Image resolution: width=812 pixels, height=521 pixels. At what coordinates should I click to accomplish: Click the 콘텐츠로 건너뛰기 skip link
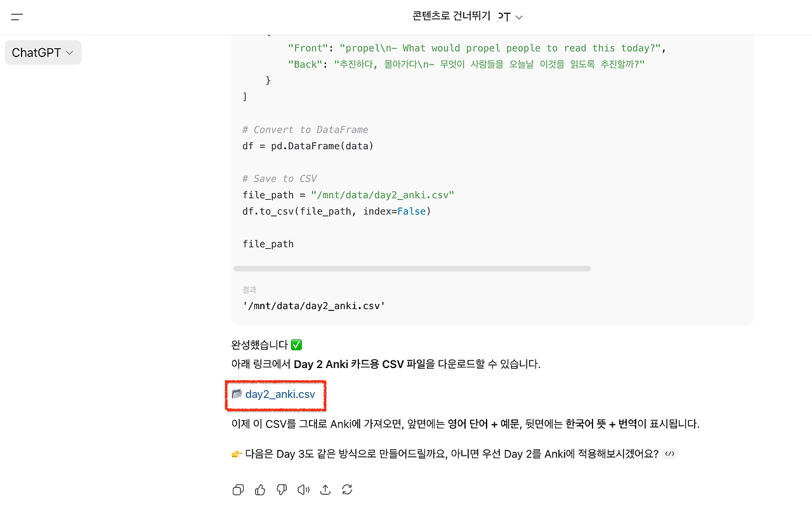click(451, 16)
